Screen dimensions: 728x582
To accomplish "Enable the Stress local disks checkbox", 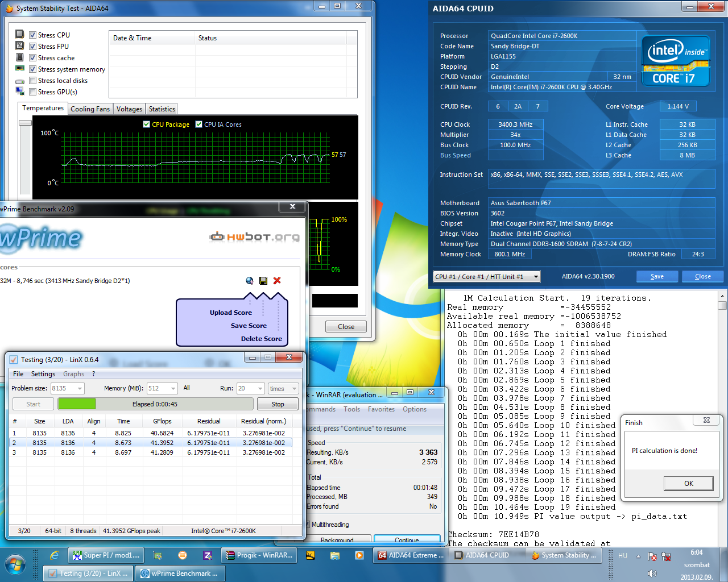I will [32, 81].
